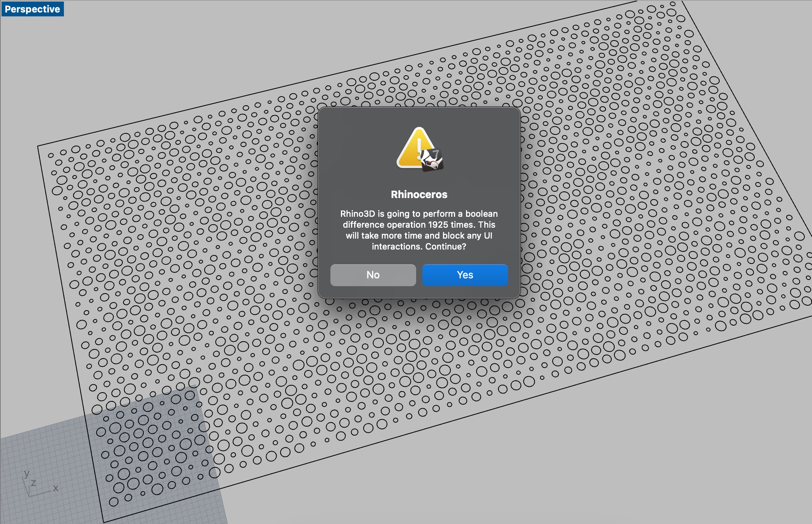Click the origin of the world axis icon

[x=30, y=496]
